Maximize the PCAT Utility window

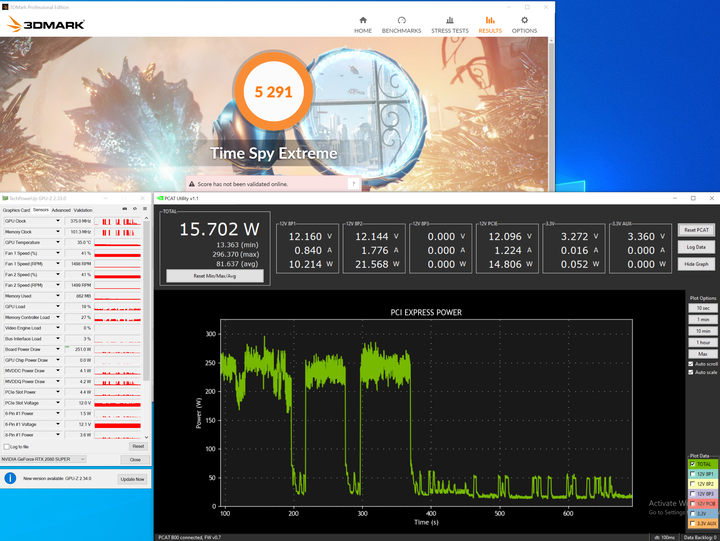pyautogui.click(x=693, y=198)
